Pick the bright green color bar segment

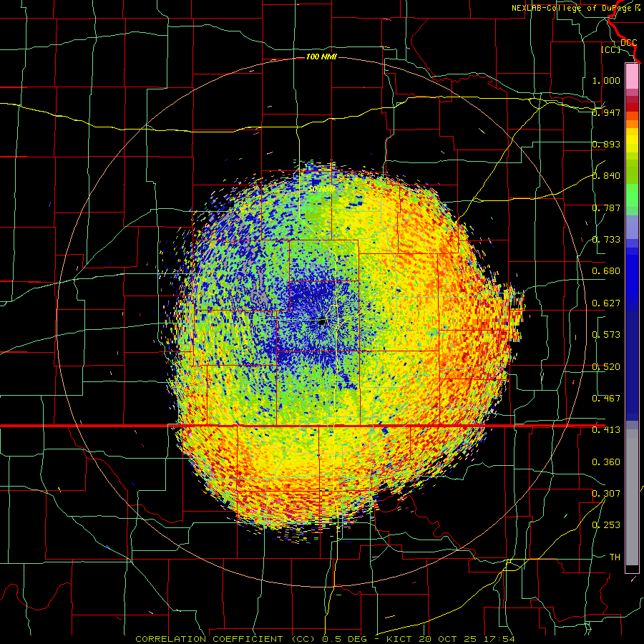tap(632, 195)
